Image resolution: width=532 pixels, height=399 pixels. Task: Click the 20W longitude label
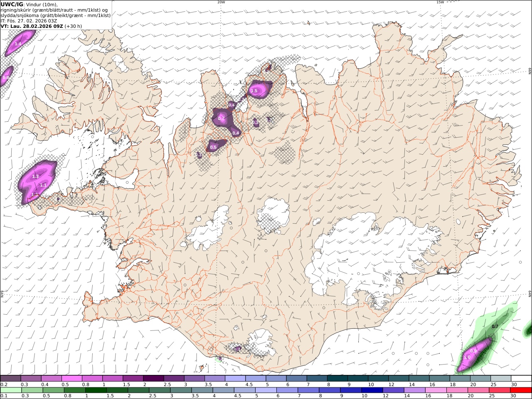click(221, 2)
